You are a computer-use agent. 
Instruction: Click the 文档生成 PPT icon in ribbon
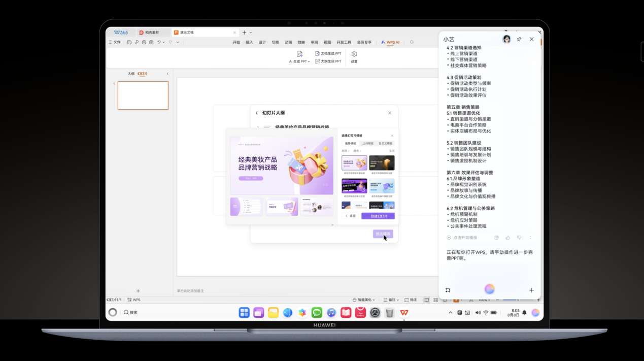click(318, 53)
